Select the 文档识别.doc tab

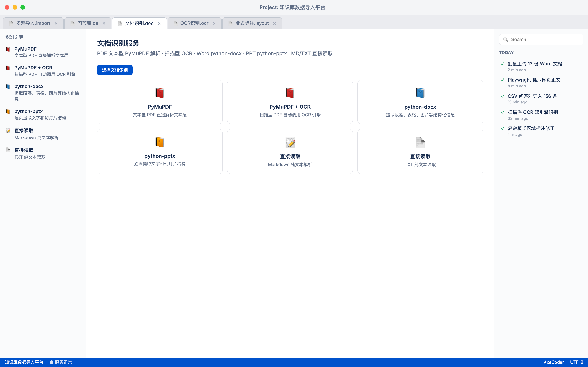pos(139,23)
